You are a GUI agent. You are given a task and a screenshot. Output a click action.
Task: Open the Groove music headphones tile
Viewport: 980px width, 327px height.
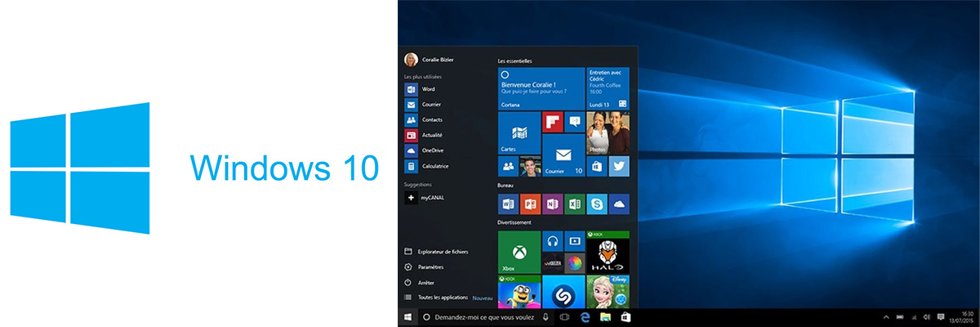553,241
